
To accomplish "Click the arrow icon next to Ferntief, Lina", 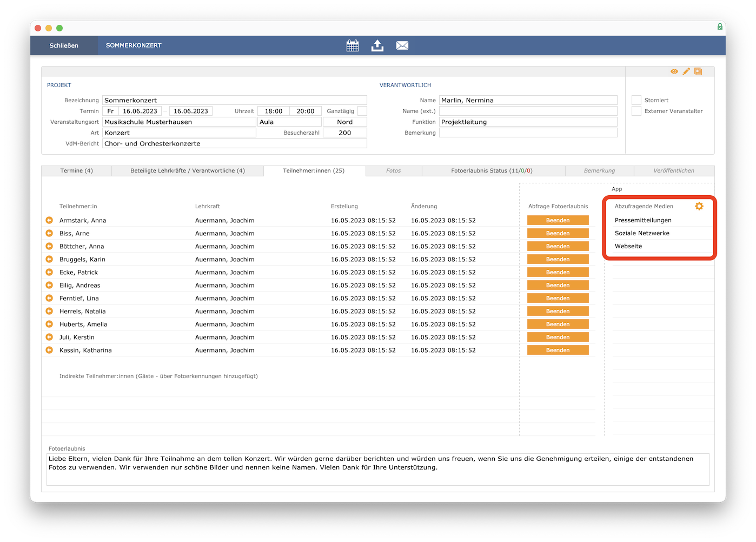I will (49, 298).
